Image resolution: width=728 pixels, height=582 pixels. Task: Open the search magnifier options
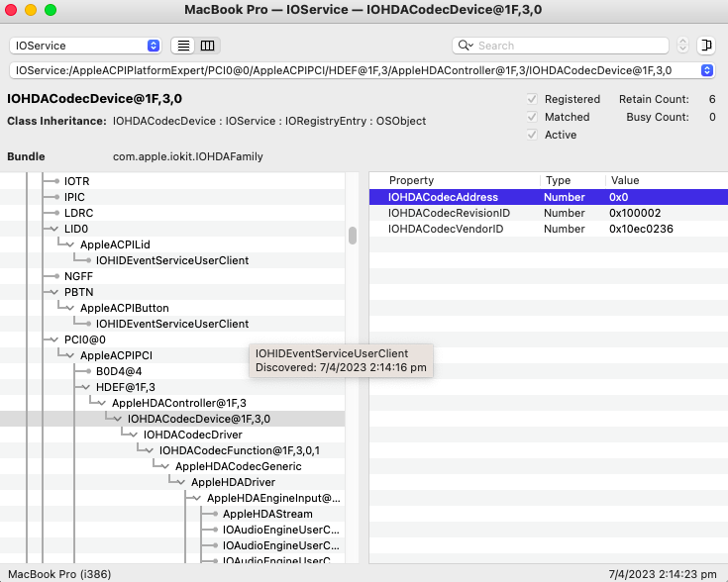pyautogui.click(x=466, y=46)
